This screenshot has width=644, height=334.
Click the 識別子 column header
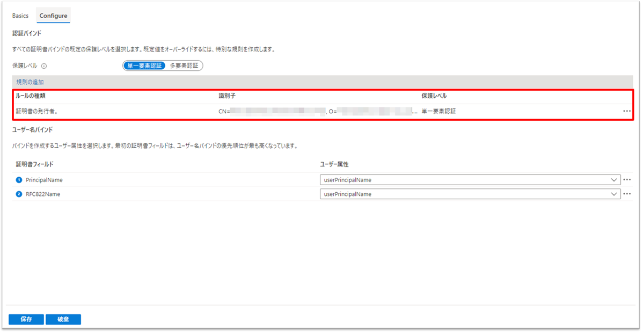click(x=228, y=96)
